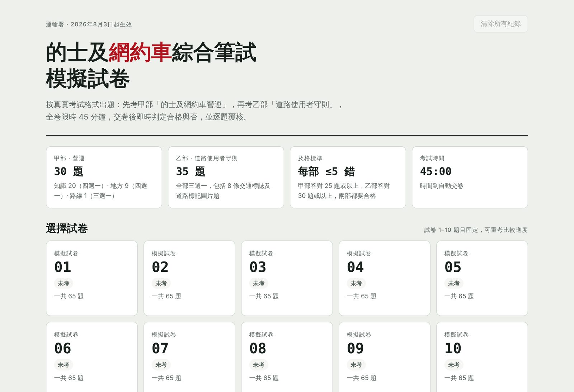Select mock paper 07 card
The image size is (574, 392).
coord(189,357)
